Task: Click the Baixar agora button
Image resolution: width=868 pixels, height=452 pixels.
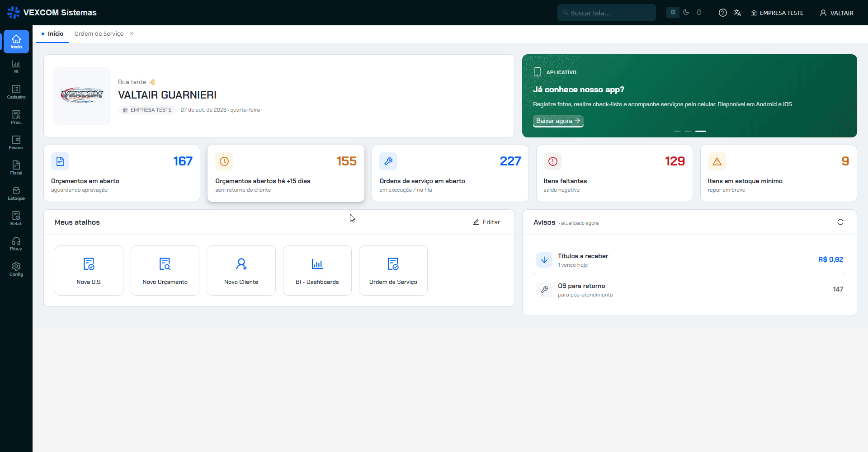Action: coord(558,121)
